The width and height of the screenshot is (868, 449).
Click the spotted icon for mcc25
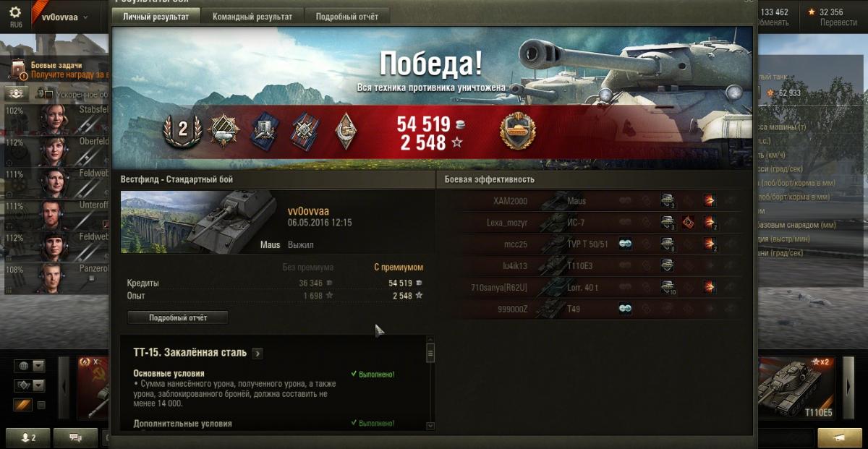pos(626,244)
